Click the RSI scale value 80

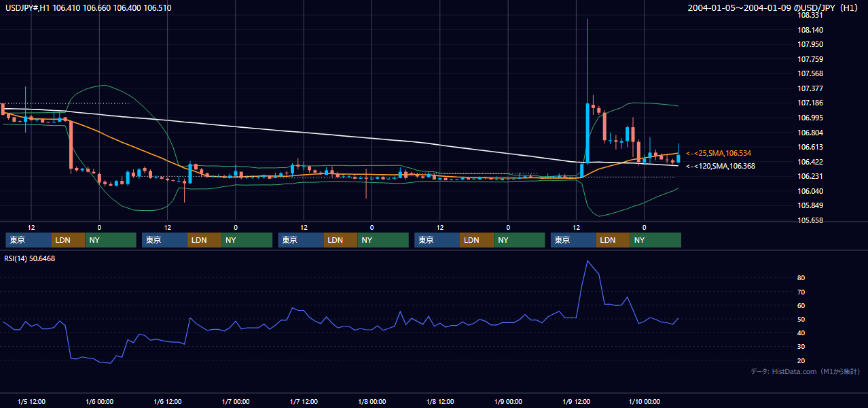tap(801, 278)
